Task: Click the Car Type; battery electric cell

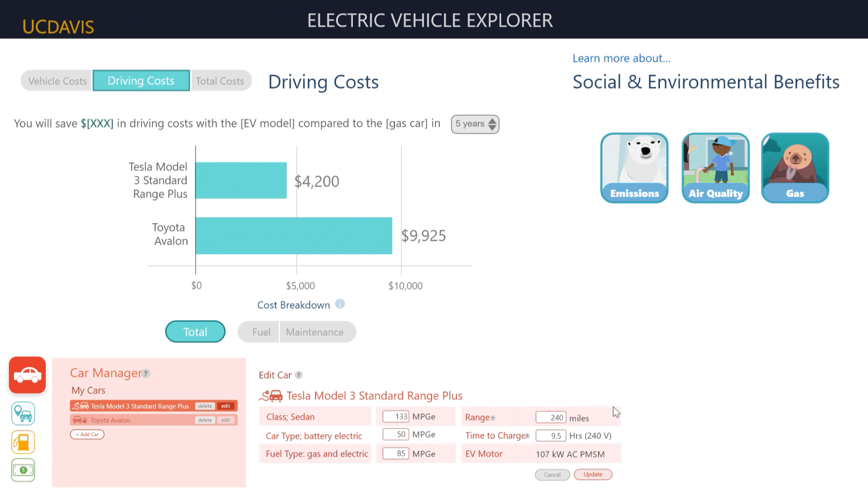Action: coord(315,436)
